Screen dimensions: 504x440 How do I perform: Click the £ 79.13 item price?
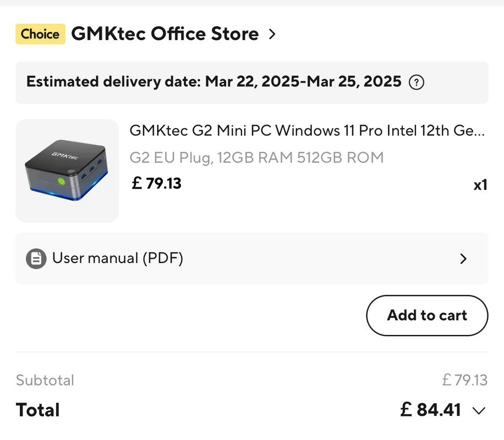156,184
